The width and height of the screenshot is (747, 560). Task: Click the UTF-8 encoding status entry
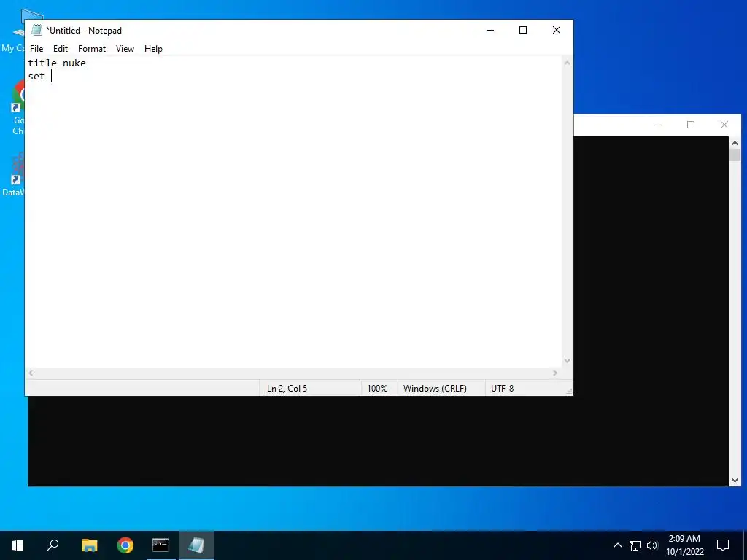click(x=502, y=389)
